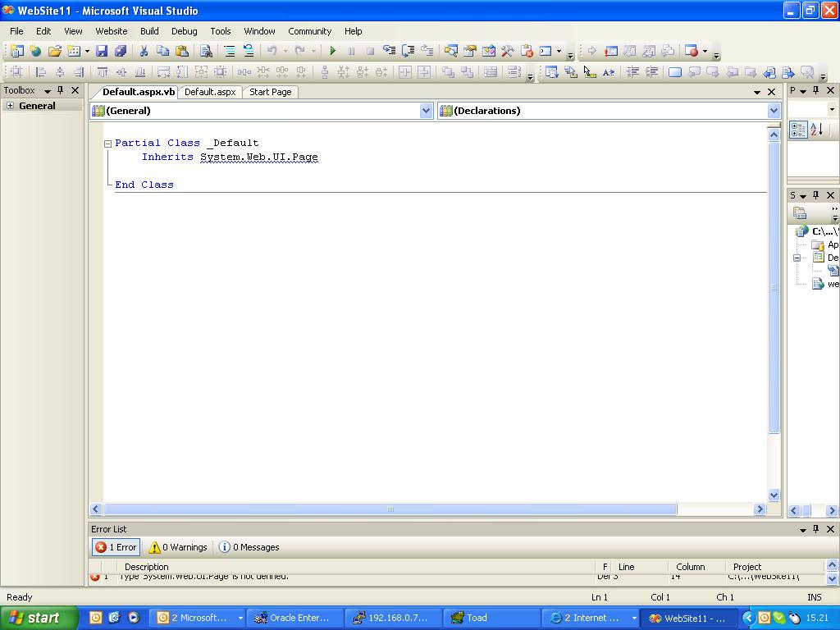Click the editor vertical scrollbar thumb
This screenshot has width=840, height=630.
774,287
